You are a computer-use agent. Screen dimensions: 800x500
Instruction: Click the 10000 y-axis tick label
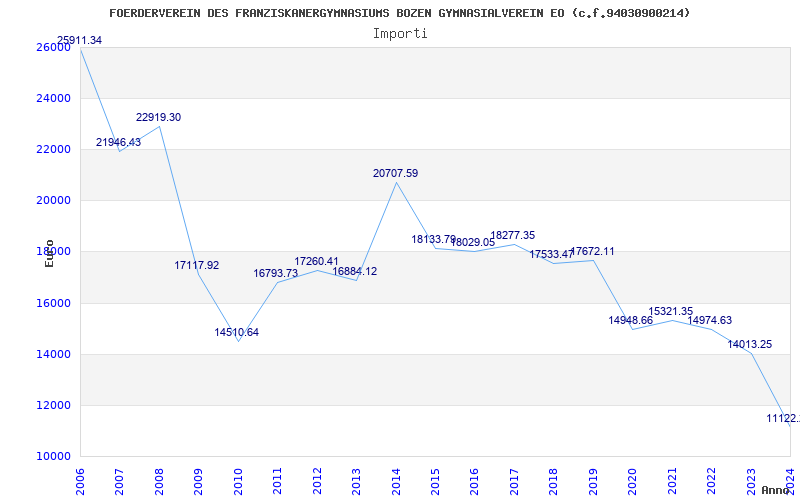point(53,456)
